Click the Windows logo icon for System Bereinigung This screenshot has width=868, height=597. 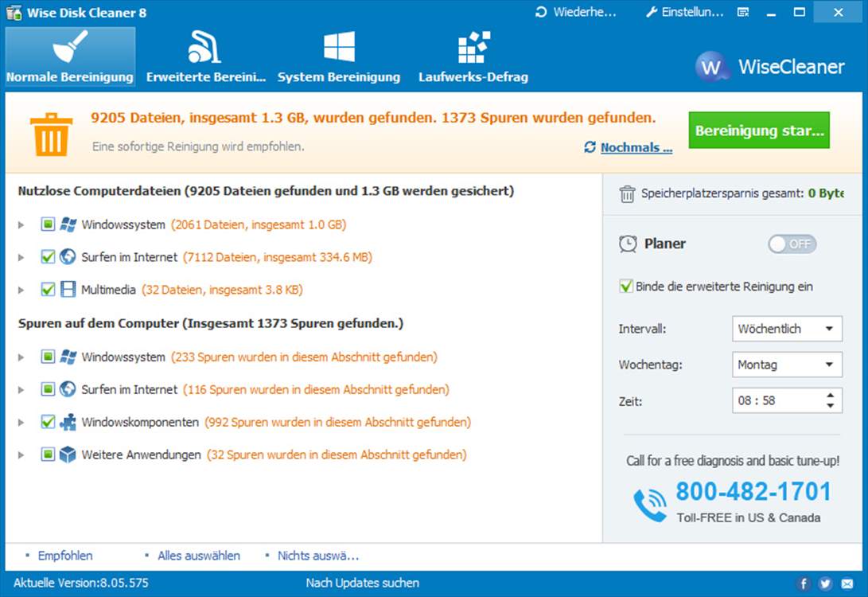(x=340, y=46)
